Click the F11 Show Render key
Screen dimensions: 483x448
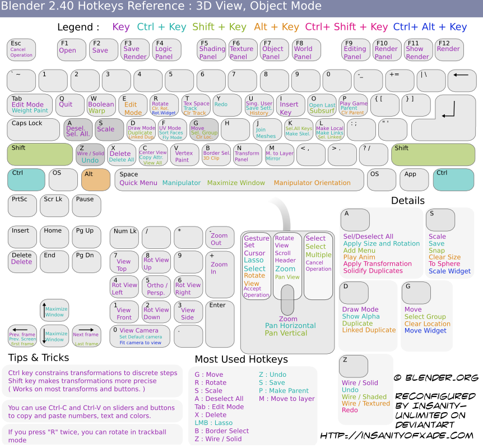[x=418, y=50]
